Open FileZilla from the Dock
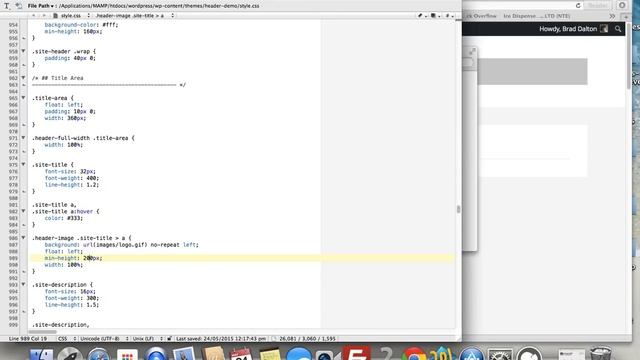 (356, 353)
